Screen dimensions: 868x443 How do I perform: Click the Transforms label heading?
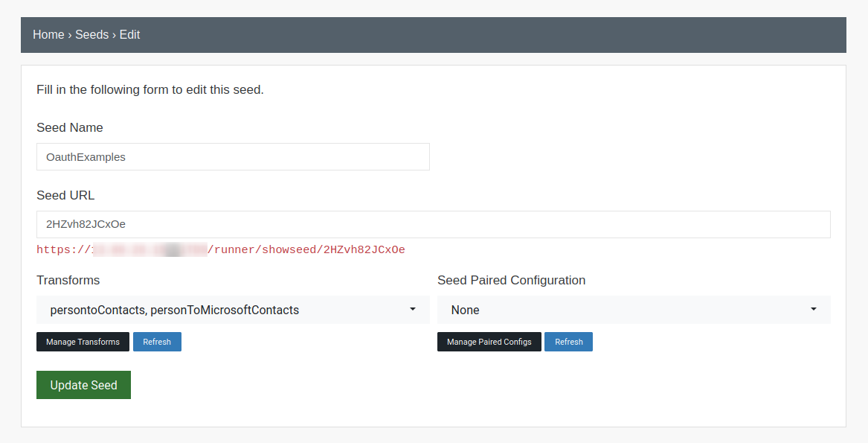(x=68, y=280)
